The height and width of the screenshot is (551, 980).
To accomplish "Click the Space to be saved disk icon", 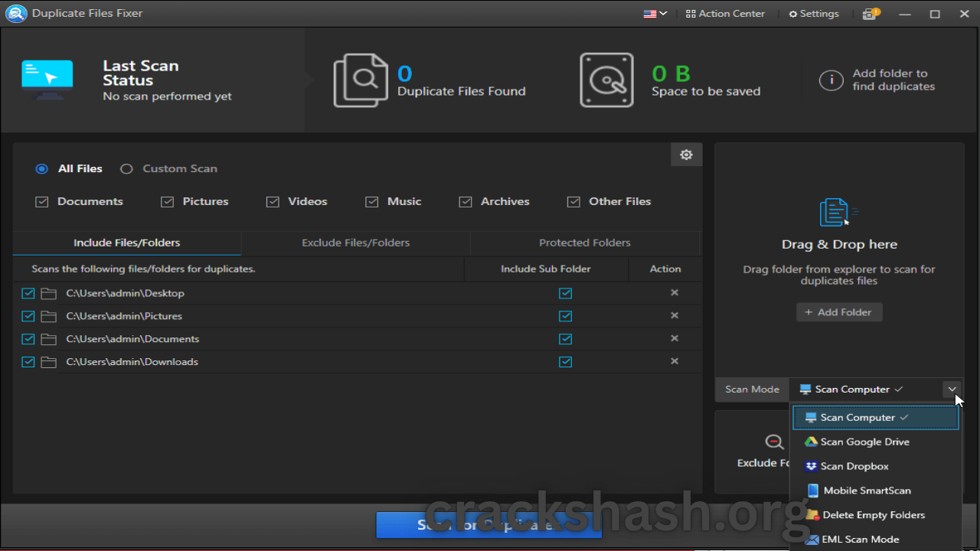I will 606,80.
